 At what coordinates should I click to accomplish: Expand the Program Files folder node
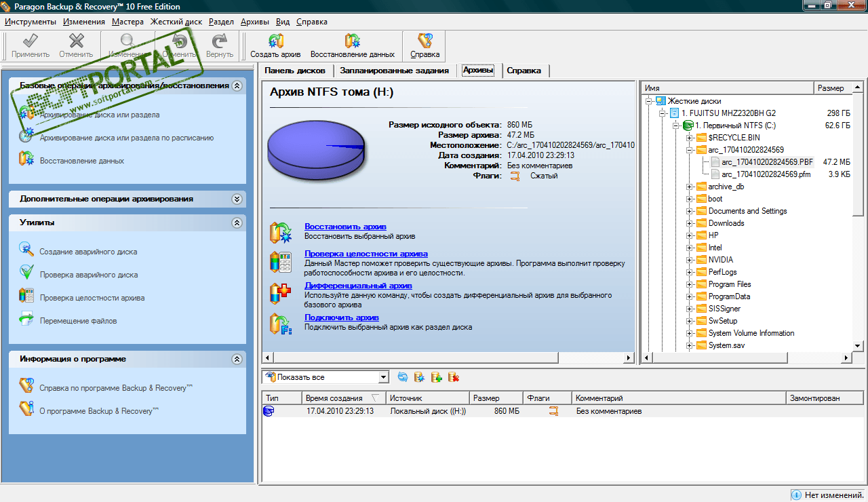(x=690, y=284)
